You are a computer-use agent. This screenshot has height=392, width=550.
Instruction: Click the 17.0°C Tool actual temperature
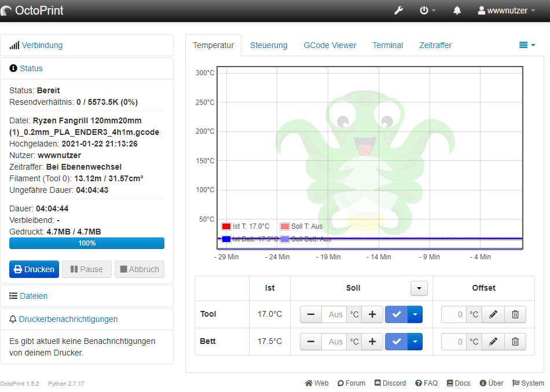pos(270,314)
